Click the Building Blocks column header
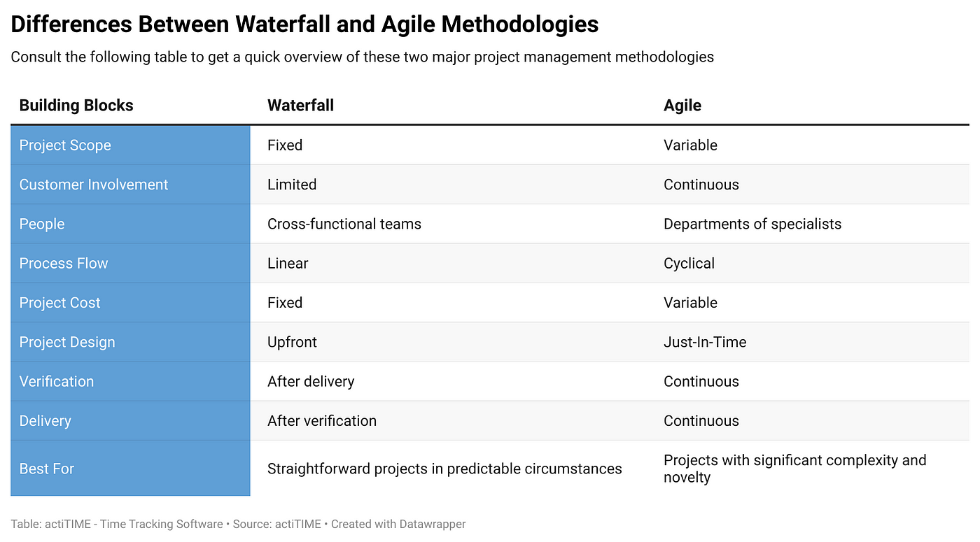980x542 pixels. [x=76, y=106]
